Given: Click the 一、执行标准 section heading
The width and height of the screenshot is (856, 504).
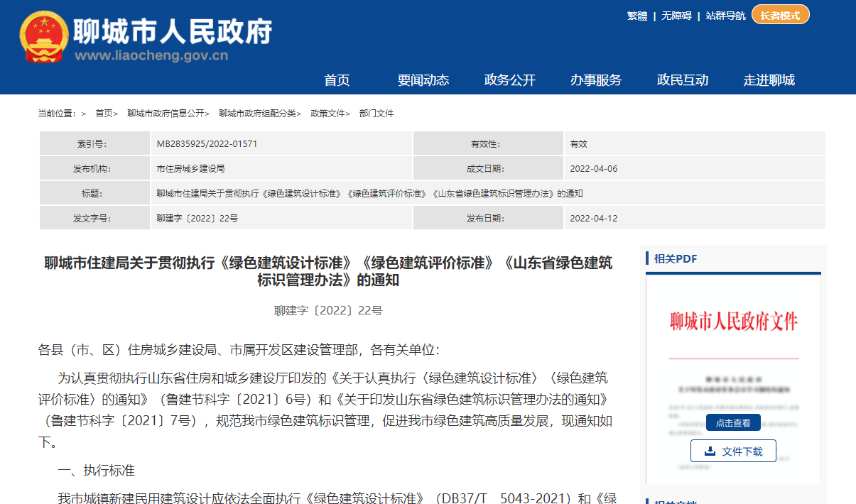Looking at the screenshot, I should pyautogui.click(x=96, y=471).
